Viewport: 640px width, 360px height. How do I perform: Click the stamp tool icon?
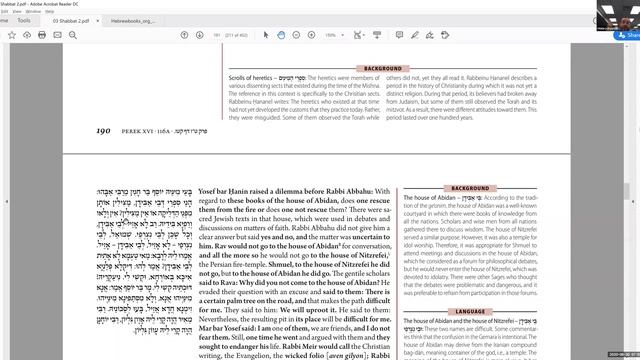click(x=445, y=35)
